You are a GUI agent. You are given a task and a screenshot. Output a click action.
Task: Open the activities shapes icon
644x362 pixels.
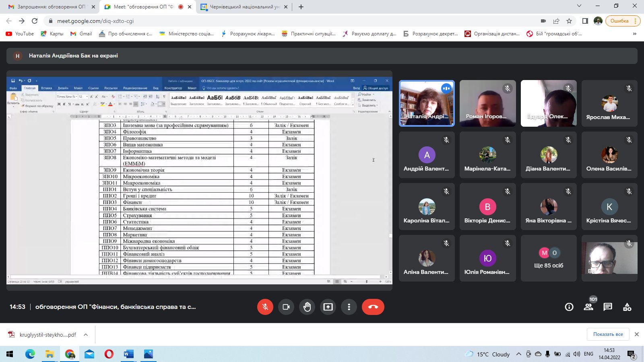click(x=627, y=307)
